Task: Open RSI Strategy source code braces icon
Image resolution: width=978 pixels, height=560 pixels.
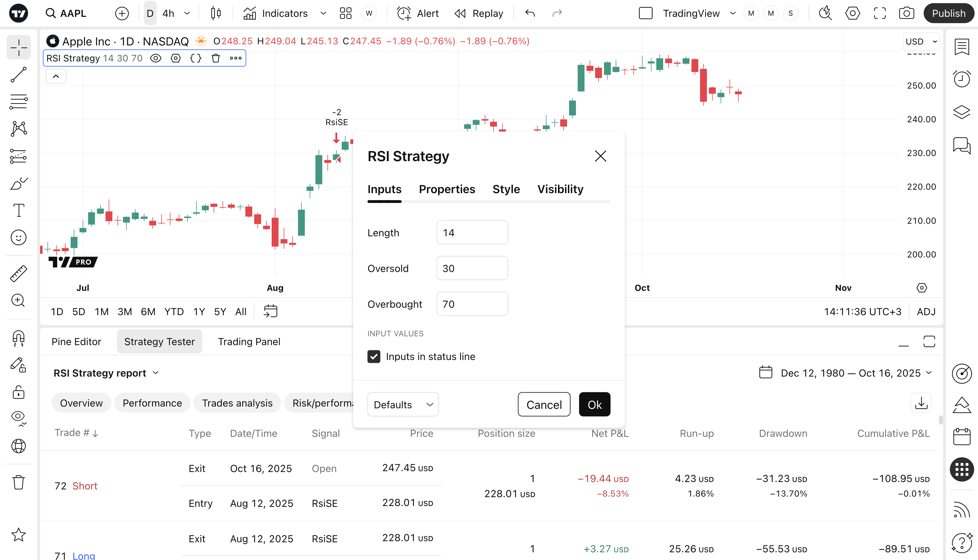Action: (x=196, y=58)
